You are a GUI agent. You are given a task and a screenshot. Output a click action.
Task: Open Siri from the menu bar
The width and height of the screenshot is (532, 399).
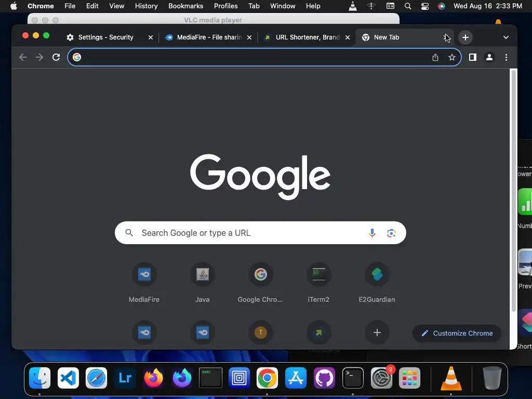tap(442, 6)
